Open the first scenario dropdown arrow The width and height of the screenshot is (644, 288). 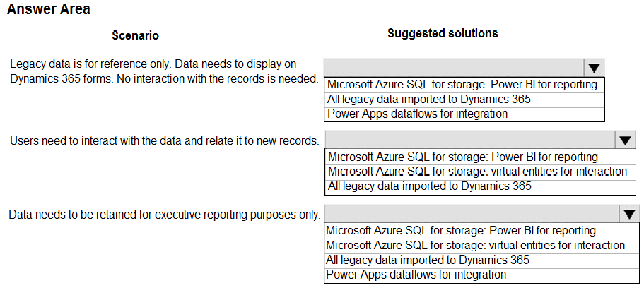pyautogui.click(x=594, y=68)
